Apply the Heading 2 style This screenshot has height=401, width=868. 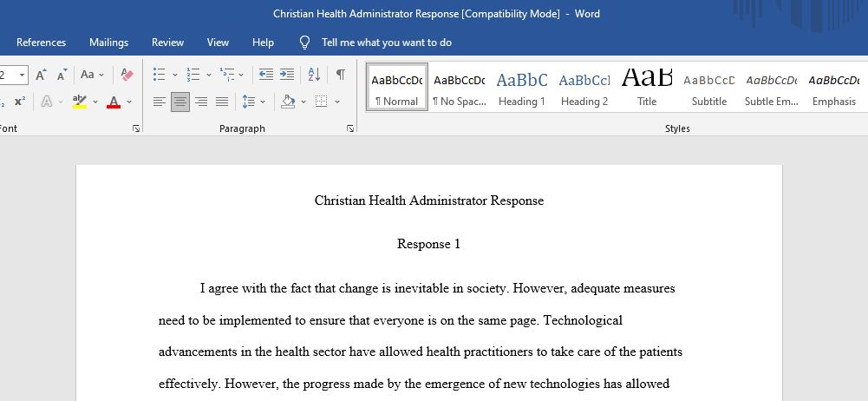pyautogui.click(x=584, y=87)
